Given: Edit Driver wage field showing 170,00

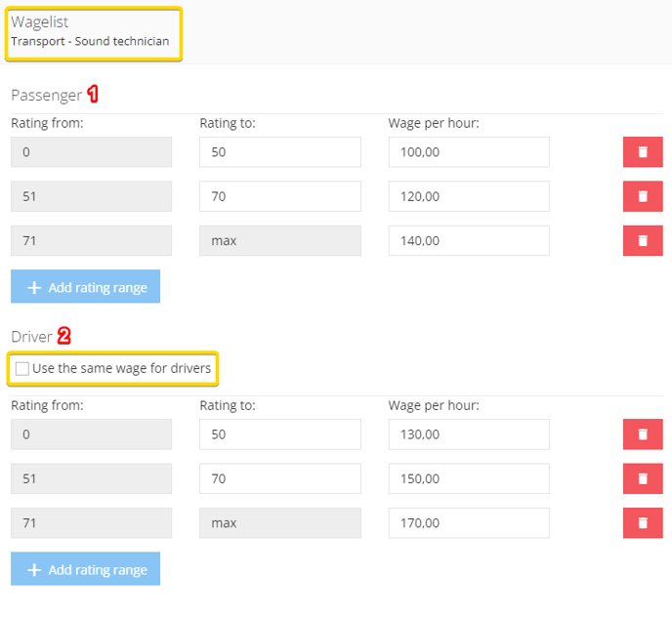Looking at the screenshot, I should 469,523.
